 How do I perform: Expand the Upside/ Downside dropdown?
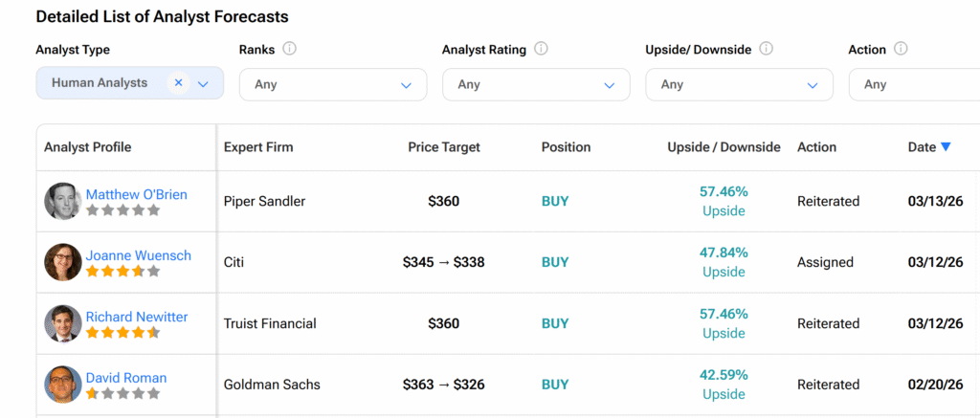pos(738,84)
